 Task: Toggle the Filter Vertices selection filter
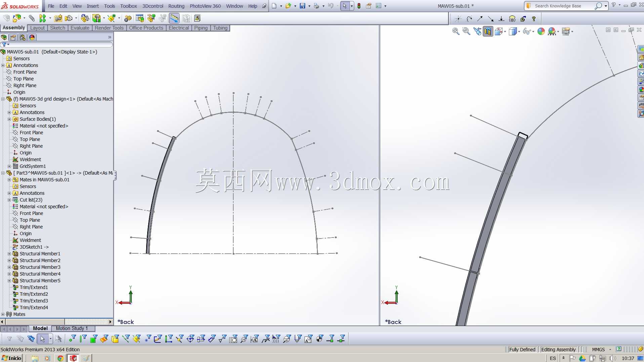coord(72,338)
